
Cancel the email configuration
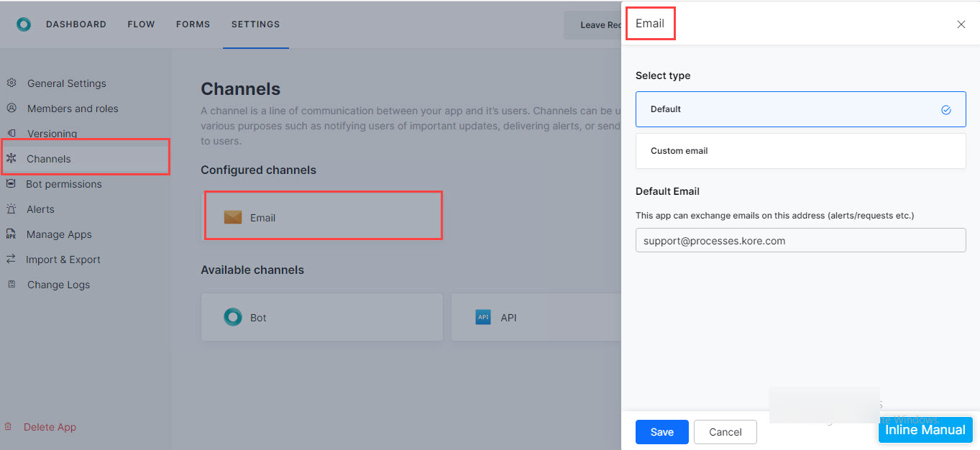(x=725, y=431)
